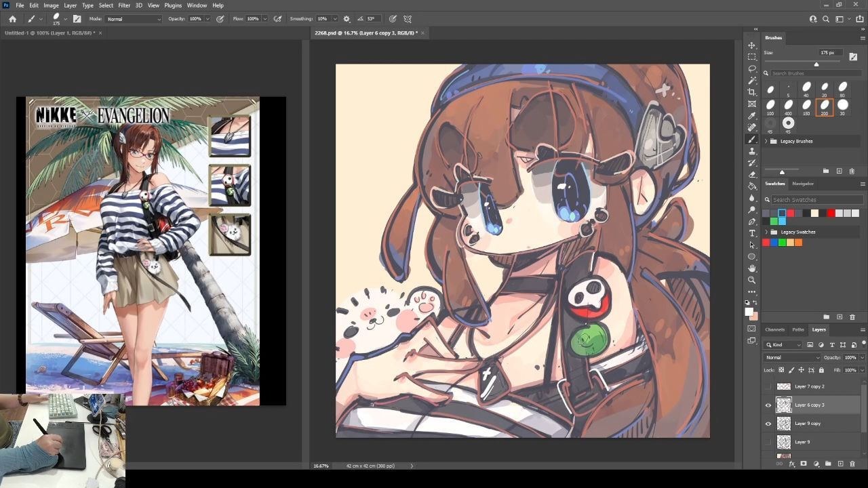
Task: Toggle pressure for opacity button
Action: click(x=220, y=19)
